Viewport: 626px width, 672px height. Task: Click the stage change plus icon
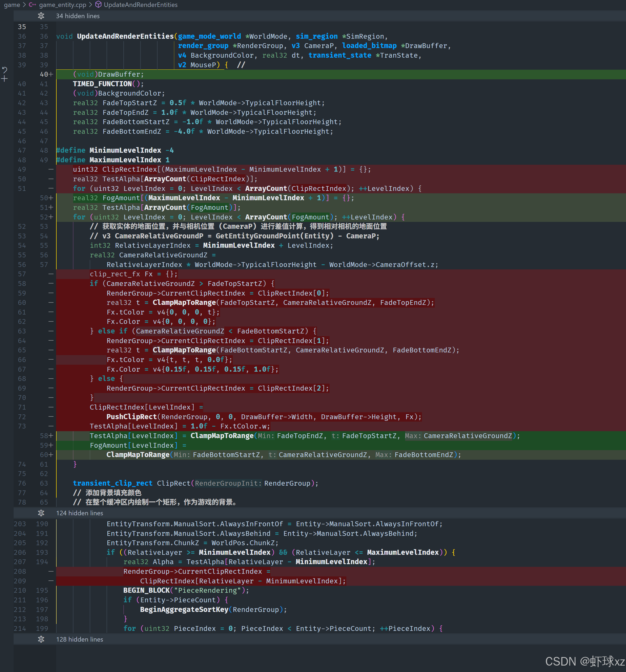[x=4, y=79]
